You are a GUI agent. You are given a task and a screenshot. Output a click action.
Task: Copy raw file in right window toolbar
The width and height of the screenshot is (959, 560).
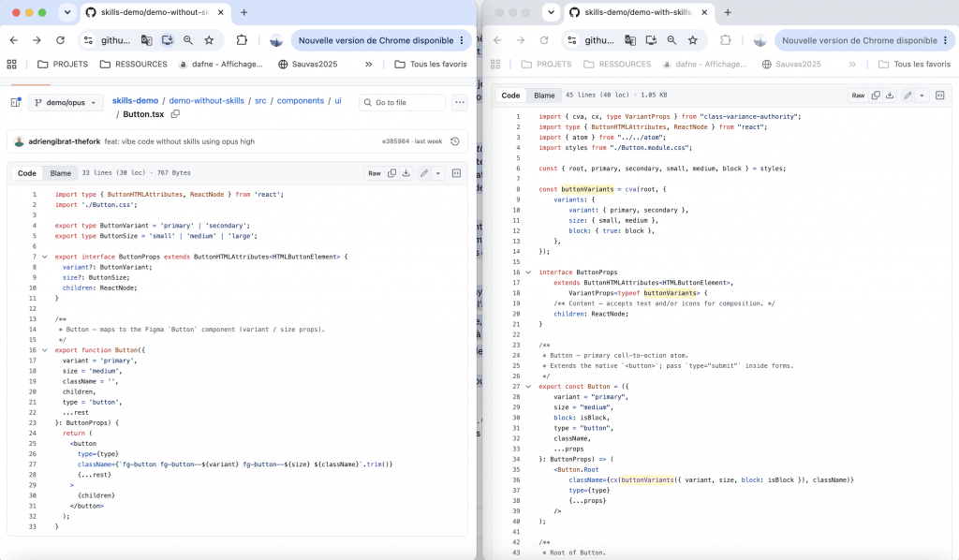876,96
